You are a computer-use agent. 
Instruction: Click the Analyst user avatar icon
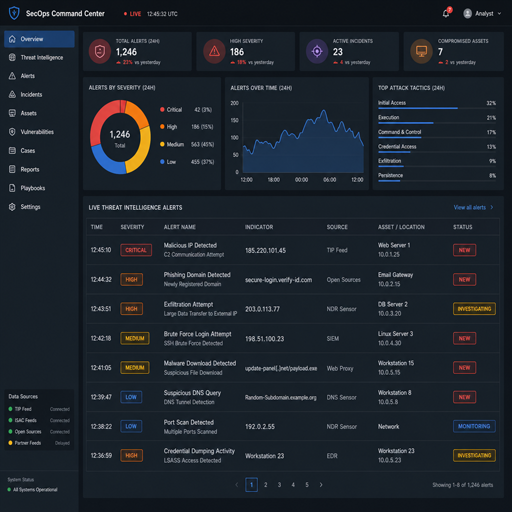point(468,14)
